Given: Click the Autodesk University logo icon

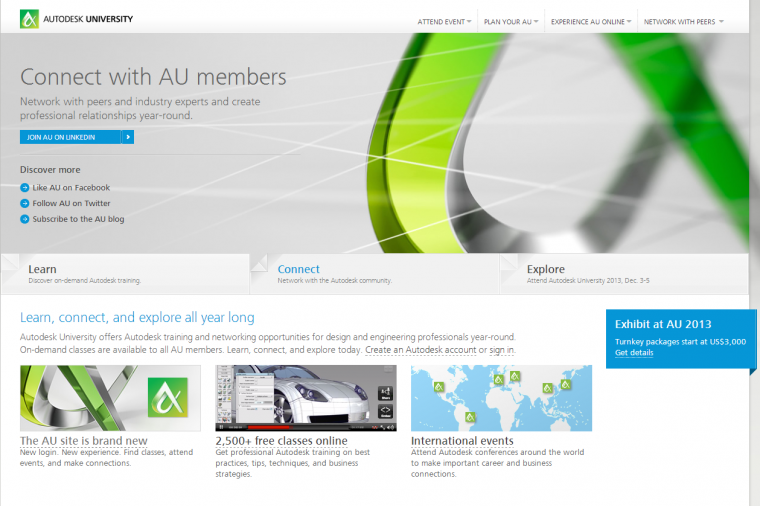Looking at the screenshot, I should 29,19.
